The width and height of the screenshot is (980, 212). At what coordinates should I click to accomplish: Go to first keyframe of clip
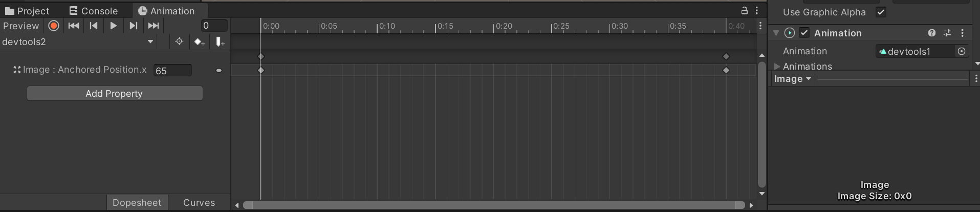pyautogui.click(x=74, y=26)
